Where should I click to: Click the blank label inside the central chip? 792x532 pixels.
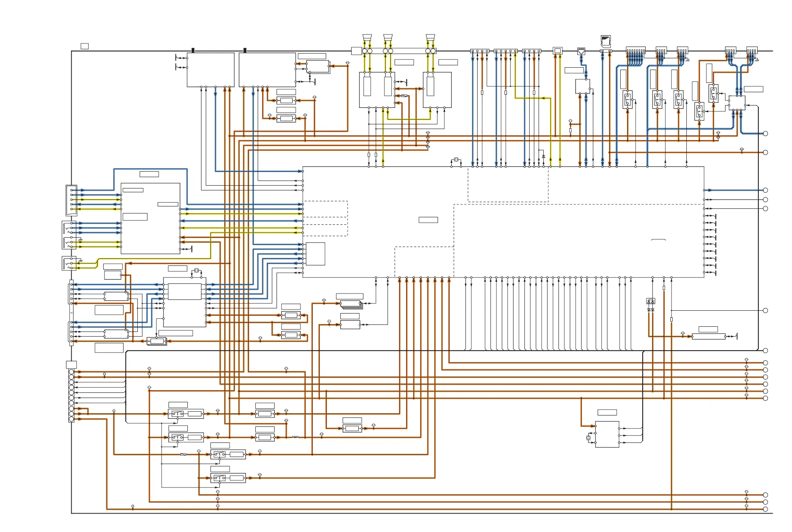[x=428, y=220]
